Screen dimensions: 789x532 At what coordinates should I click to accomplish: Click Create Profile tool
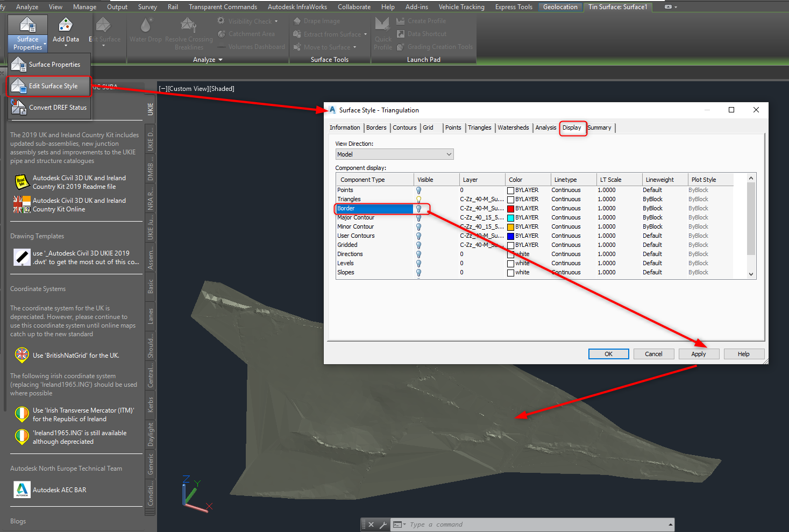(422, 21)
